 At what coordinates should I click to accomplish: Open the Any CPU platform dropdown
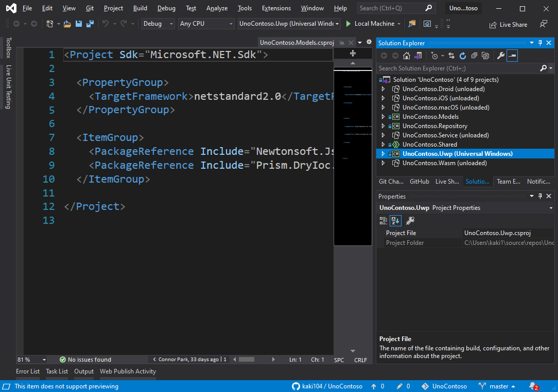coord(206,24)
